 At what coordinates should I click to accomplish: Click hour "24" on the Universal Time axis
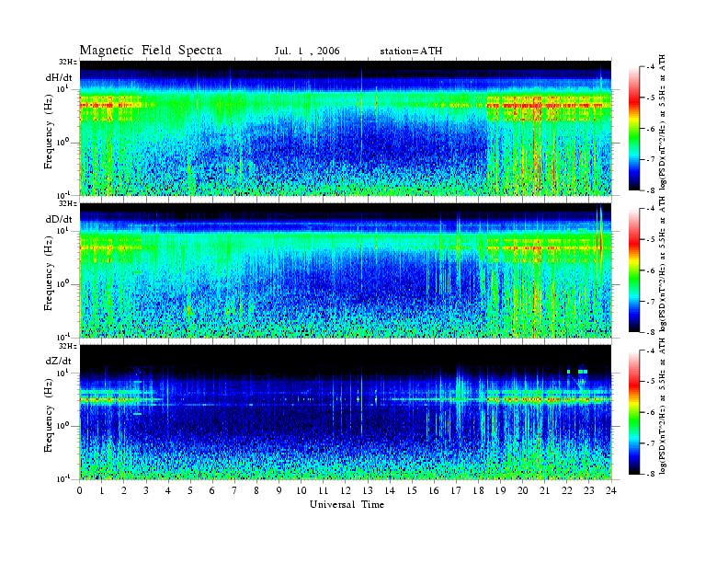(611, 490)
